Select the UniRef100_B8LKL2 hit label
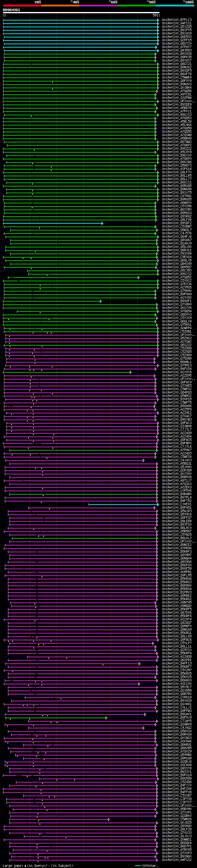This screenshot has width=197, height=868. (177, 538)
